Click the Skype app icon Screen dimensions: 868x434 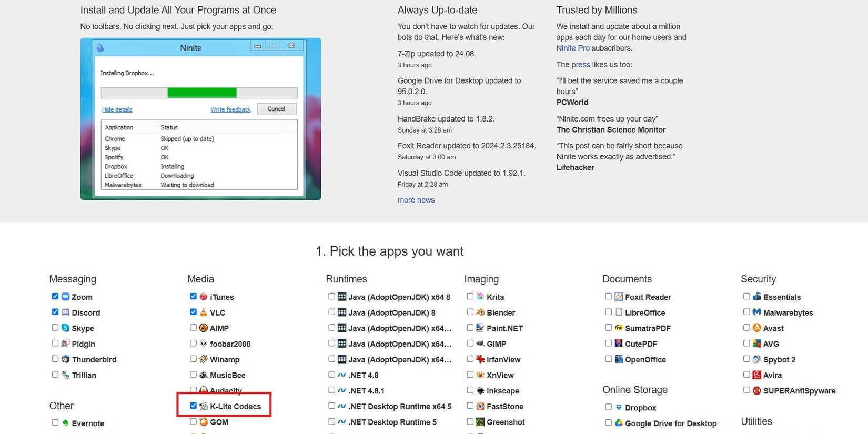click(x=66, y=328)
